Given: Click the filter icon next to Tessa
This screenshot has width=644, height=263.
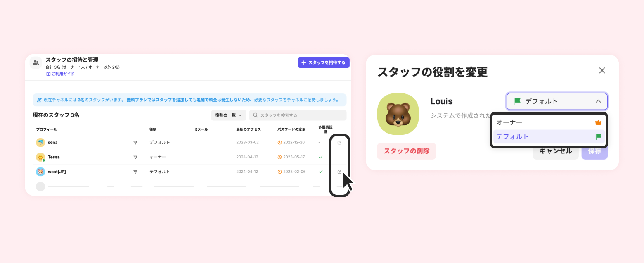Looking at the screenshot, I should (135, 157).
